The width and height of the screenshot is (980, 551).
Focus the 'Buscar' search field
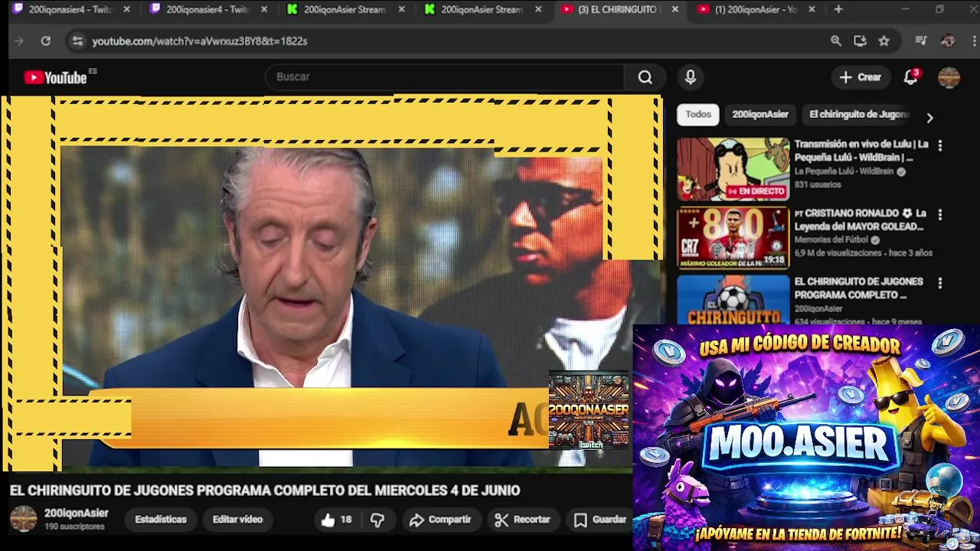[444, 77]
